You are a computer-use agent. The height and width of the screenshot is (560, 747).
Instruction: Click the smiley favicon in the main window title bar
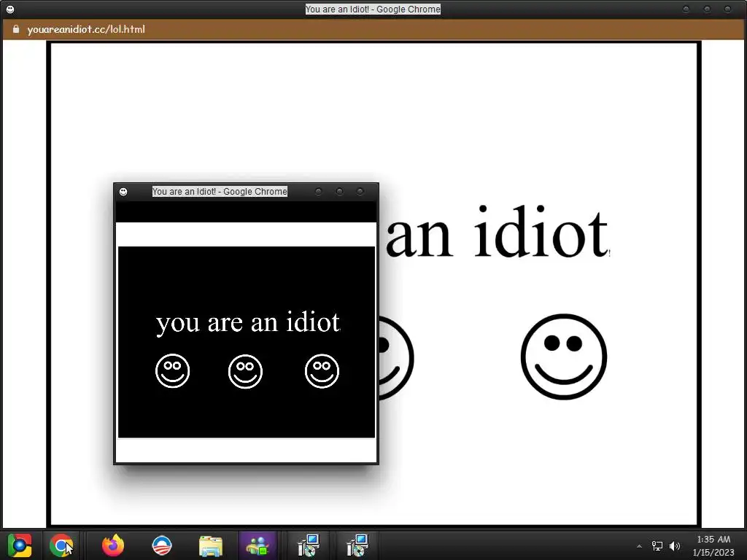tap(10, 9)
